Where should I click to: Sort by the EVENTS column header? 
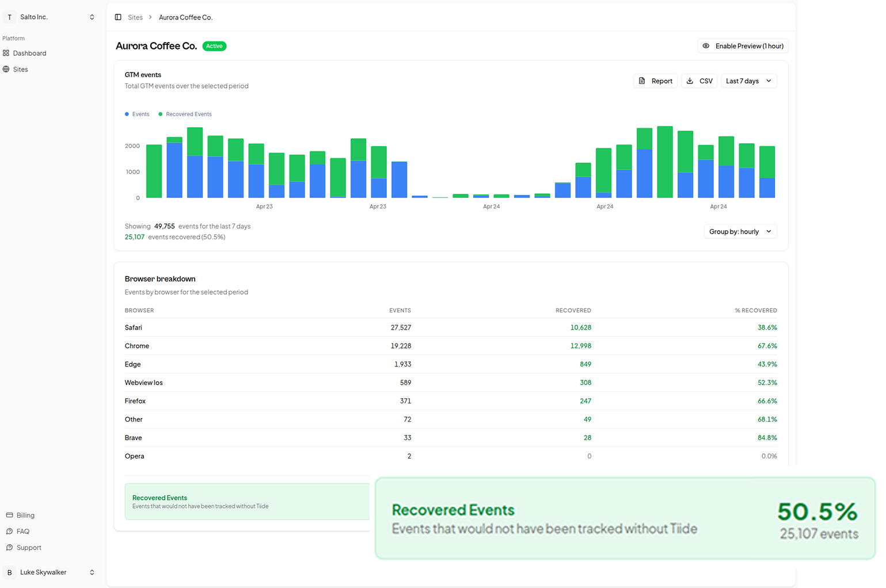400,310
